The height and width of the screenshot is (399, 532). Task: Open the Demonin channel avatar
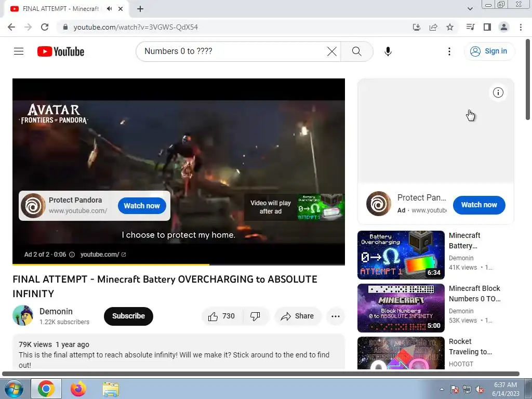click(23, 315)
